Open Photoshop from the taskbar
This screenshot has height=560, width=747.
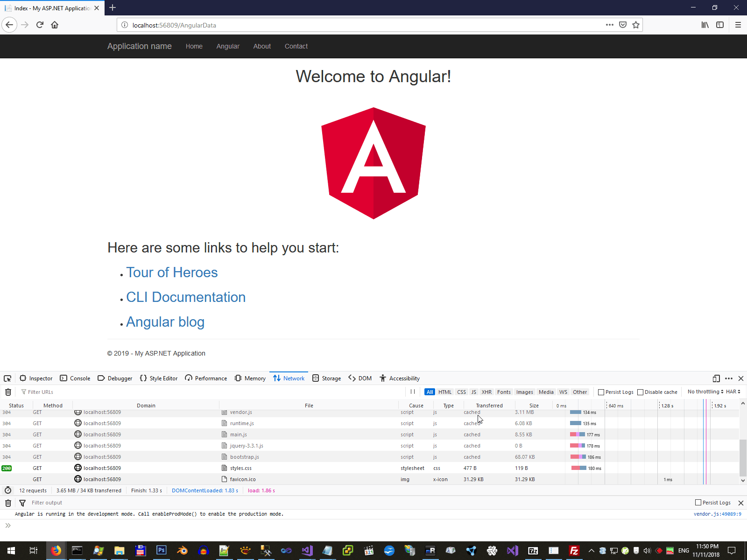(x=161, y=551)
